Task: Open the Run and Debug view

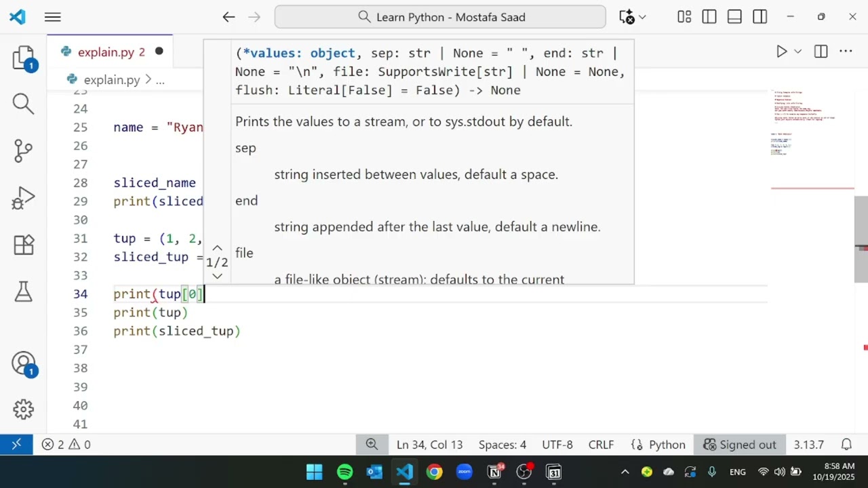Action: [23, 198]
